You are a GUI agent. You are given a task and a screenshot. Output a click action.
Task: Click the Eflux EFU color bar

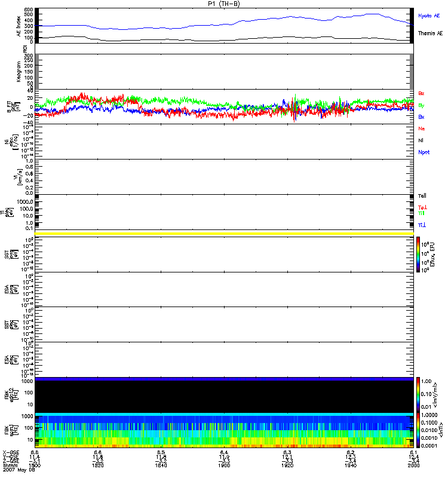click(418, 255)
